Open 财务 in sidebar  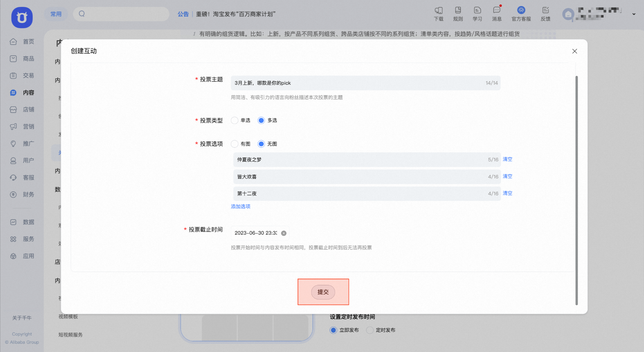pyautogui.click(x=22, y=195)
